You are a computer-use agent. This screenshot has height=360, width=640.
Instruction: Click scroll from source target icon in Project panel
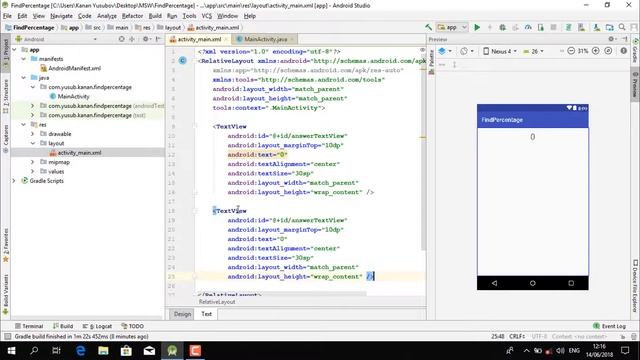[x=121, y=39]
